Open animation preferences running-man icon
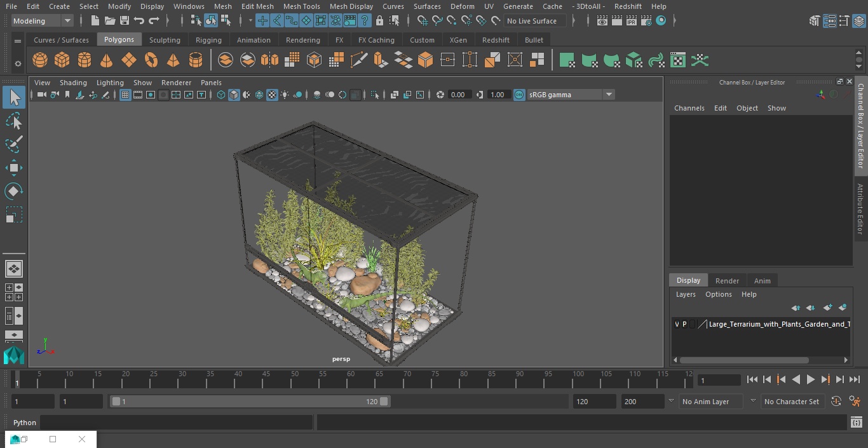Image resolution: width=868 pixels, height=448 pixels. tap(855, 402)
